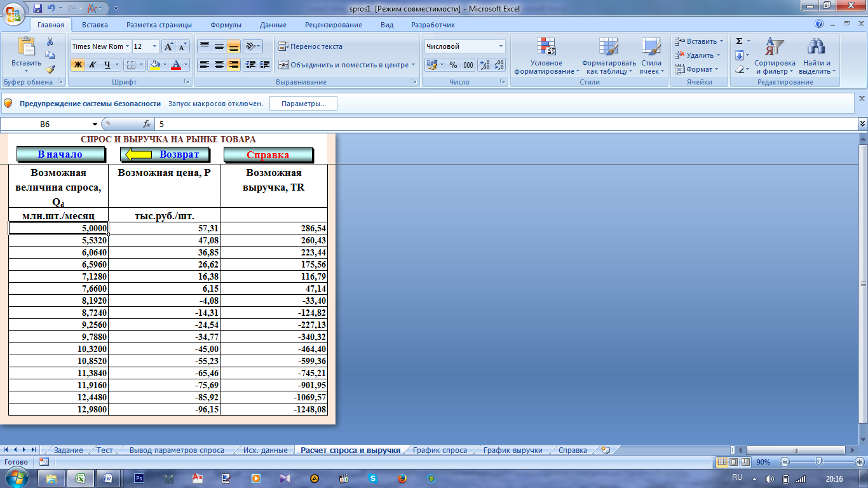Toggle italic К formatting
This screenshot has width=868, height=488.
[92, 65]
